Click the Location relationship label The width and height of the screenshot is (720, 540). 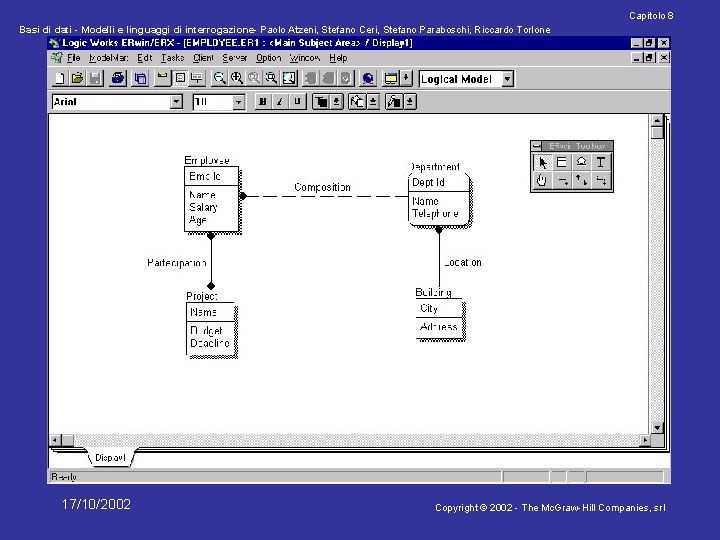coord(462,263)
